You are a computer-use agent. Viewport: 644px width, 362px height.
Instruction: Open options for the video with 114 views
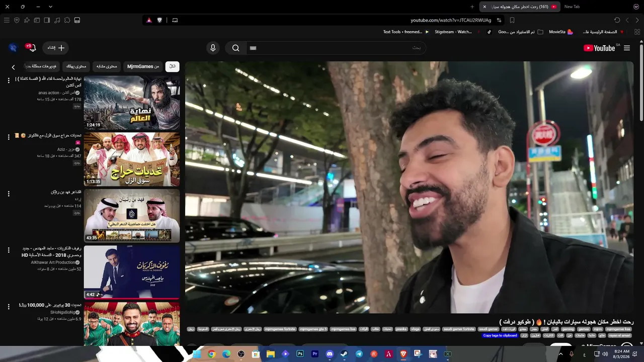click(x=9, y=193)
